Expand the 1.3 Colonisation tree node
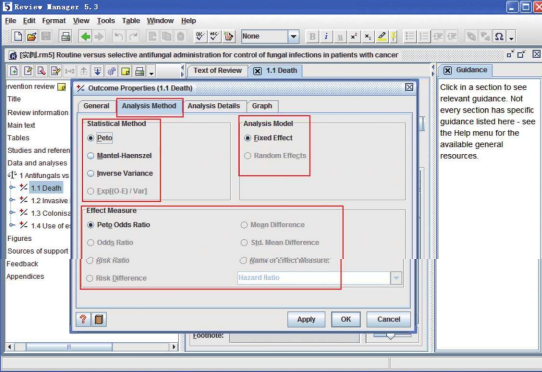The image size is (542, 372). [12, 213]
